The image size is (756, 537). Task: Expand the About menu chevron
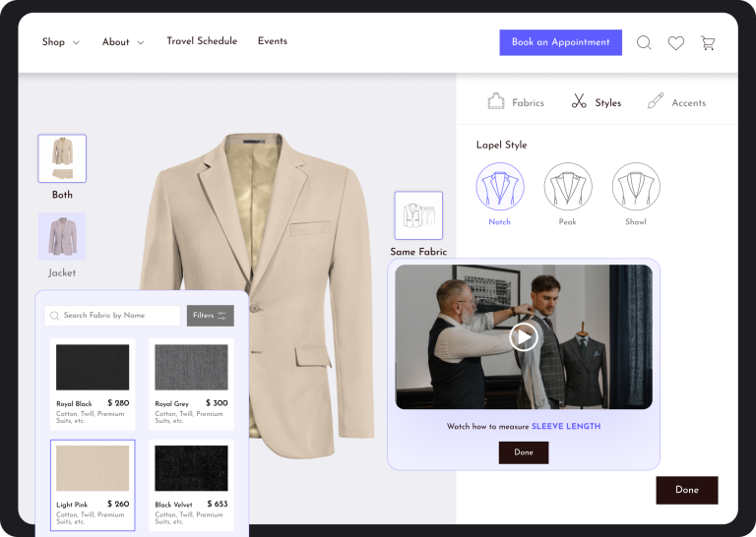pos(141,43)
